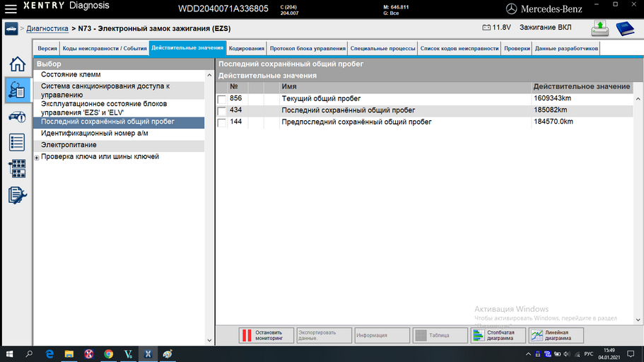The height and width of the screenshot is (362, 644).
Task: Click the value 185082km cell
Action: point(582,110)
